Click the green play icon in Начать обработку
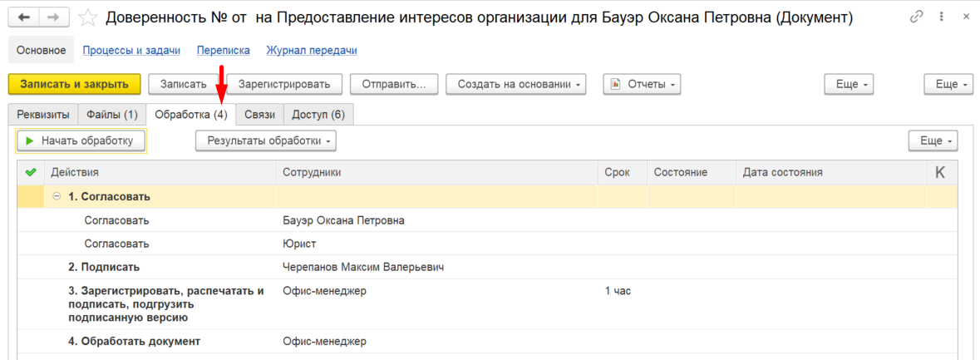 [x=29, y=141]
